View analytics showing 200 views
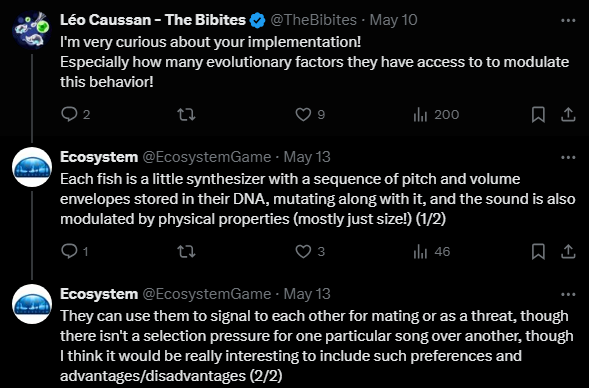This screenshot has width=589, height=388. click(x=436, y=115)
